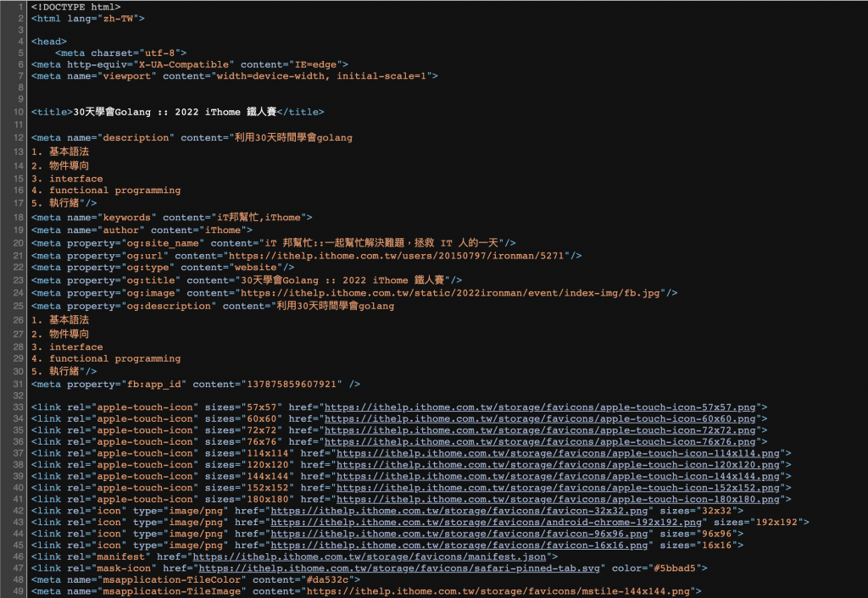This screenshot has height=598, width=868.
Task: Open the apple-touch-icon-120x120.png link
Action: pyautogui.click(x=558, y=465)
